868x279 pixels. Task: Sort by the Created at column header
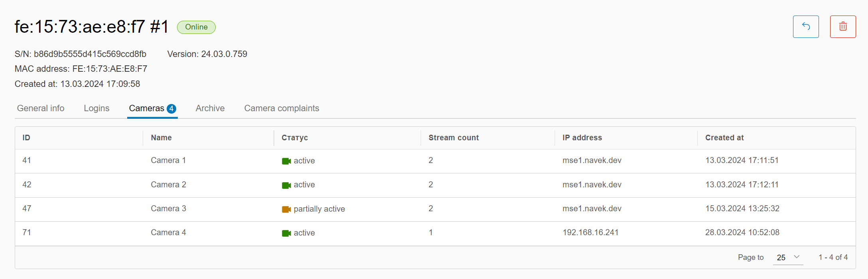point(724,138)
